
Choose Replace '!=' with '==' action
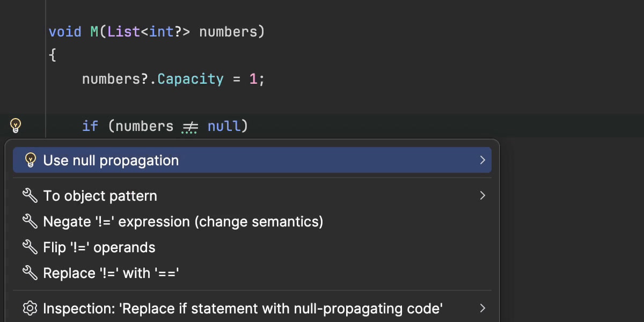point(111,273)
